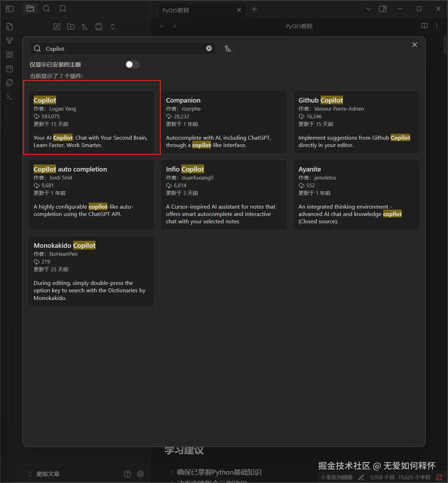Open daily note calendar icon
This screenshot has width=448, height=483.
click(x=9, y=69)
